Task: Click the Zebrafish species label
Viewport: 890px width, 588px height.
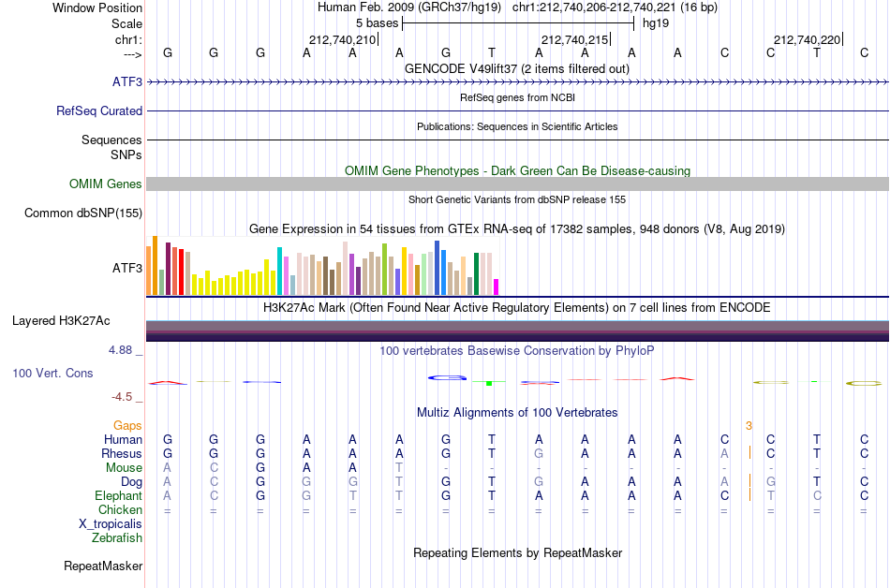Action: [x=117, y=538]
